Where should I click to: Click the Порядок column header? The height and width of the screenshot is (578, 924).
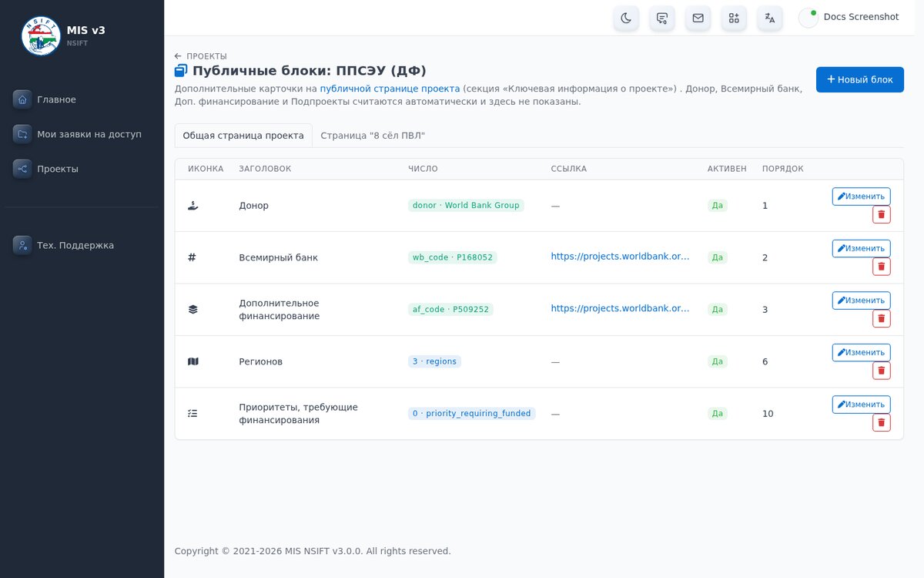782,169
